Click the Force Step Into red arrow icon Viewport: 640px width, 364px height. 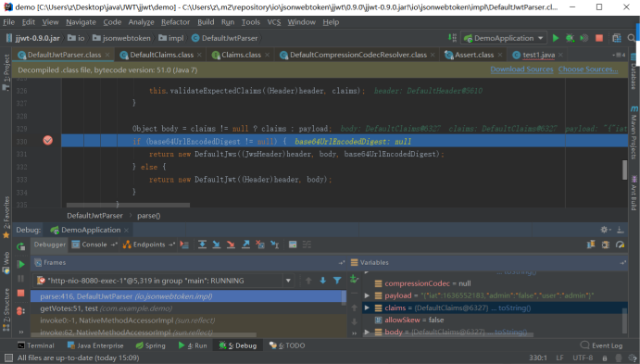pos(231,245)
